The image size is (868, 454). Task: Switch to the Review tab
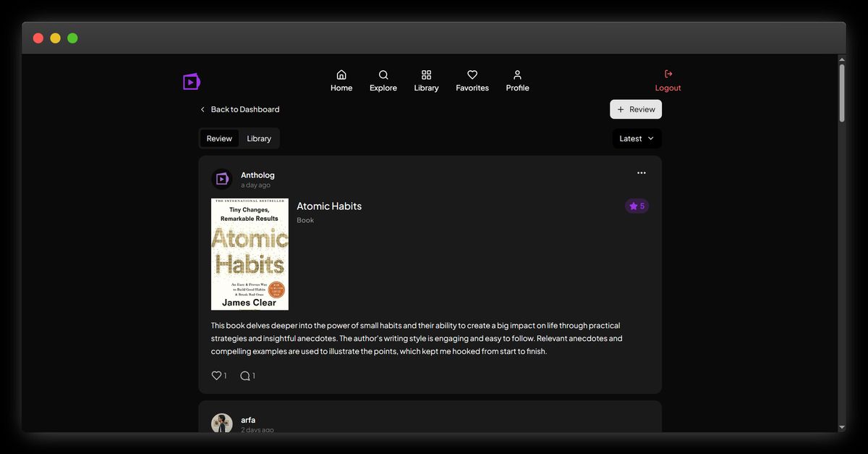coord(219,138)
